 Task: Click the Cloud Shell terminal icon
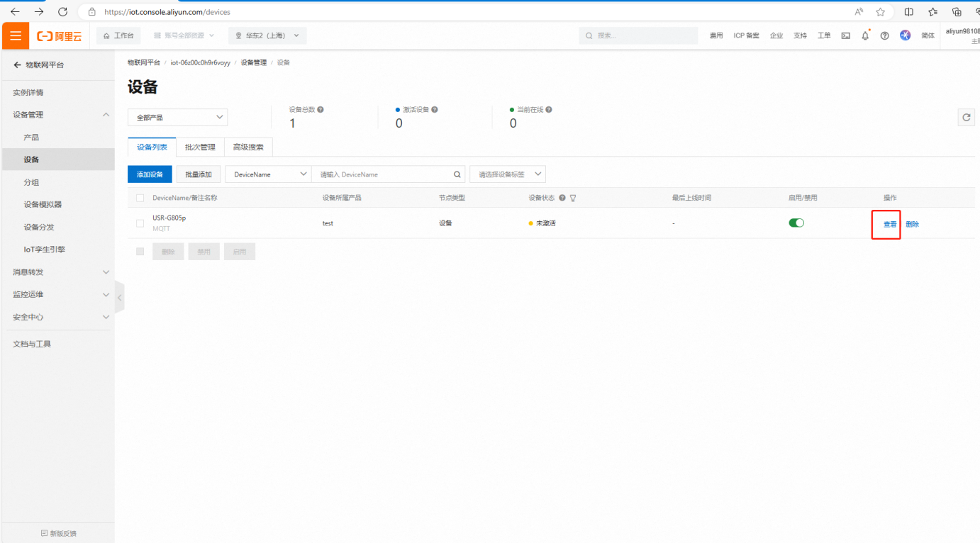click(x=845, y=35)
